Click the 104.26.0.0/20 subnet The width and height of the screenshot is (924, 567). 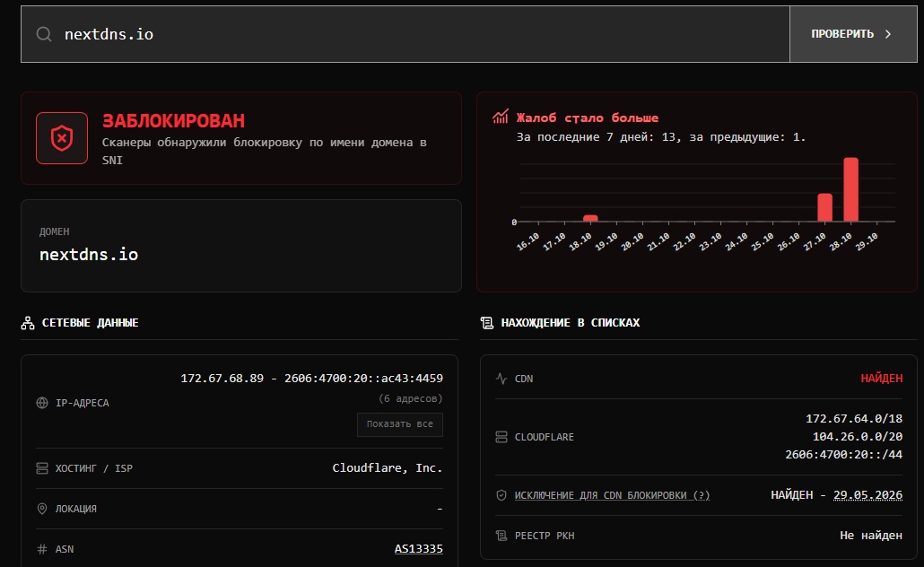coord(858,437)
